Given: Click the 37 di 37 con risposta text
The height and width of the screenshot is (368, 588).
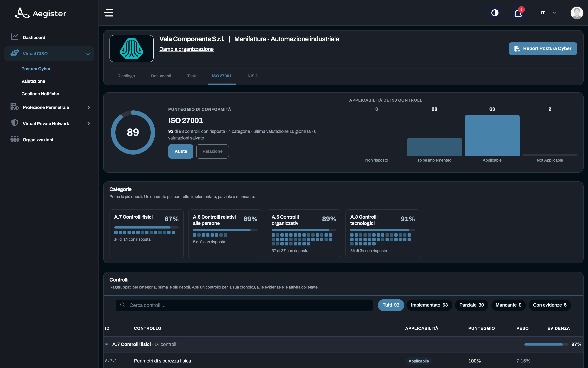Looking at the screenshot, I should [x=290, y=250].
